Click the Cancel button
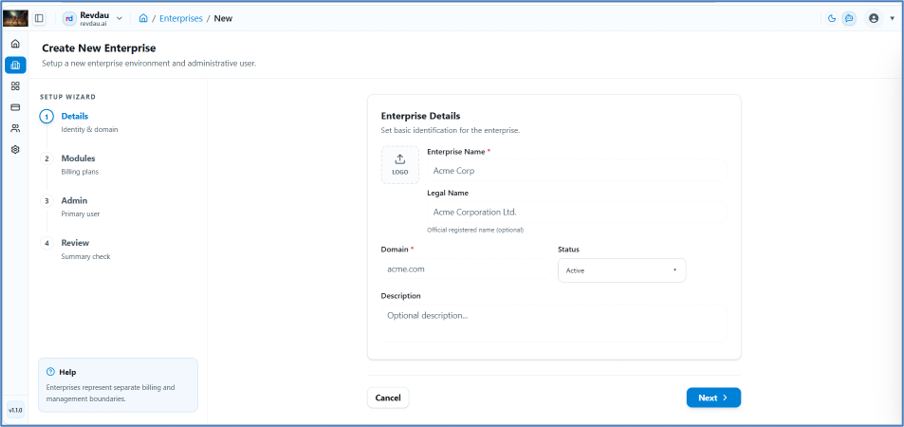Image resolution: width=904 pixels, height=427 pixels. (x=388, y=398)
